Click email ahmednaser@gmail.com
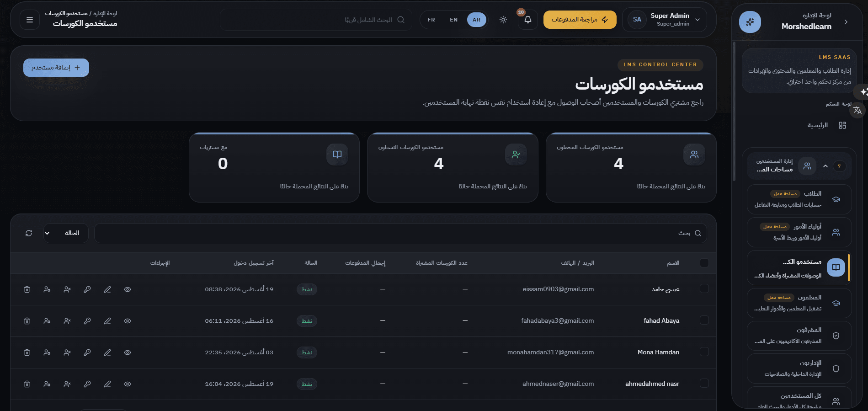This screenshot has width=868, height=411. 558,384
